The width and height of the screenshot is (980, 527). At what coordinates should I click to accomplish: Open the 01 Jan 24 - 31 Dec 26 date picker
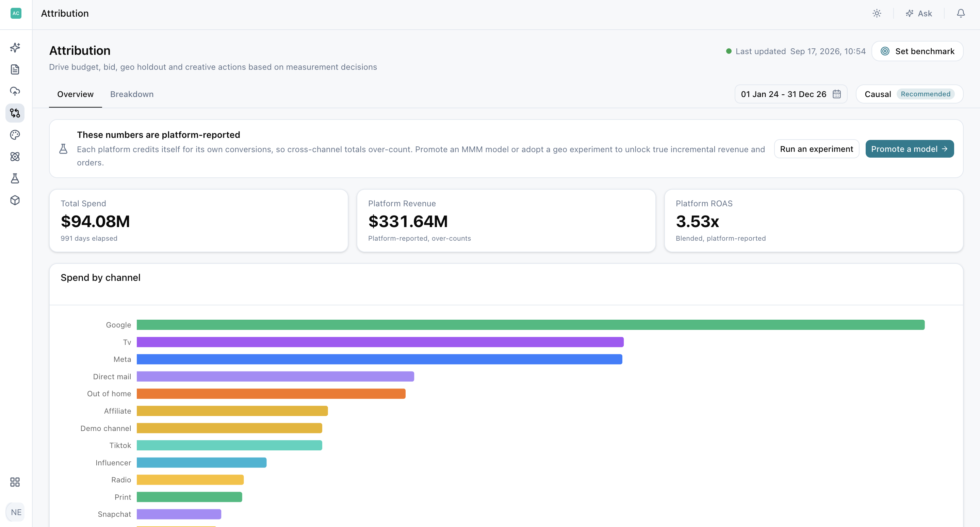click(790, 94)
